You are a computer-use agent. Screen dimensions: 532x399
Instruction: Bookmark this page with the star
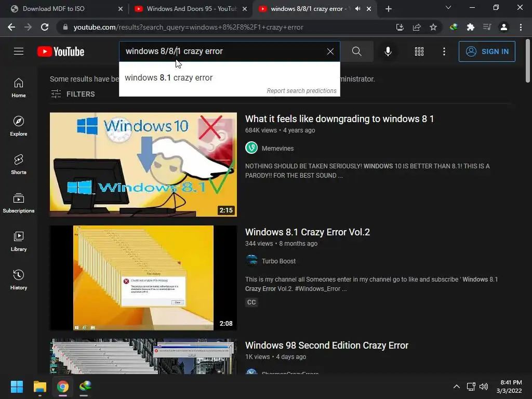click(x=433, y=27)
